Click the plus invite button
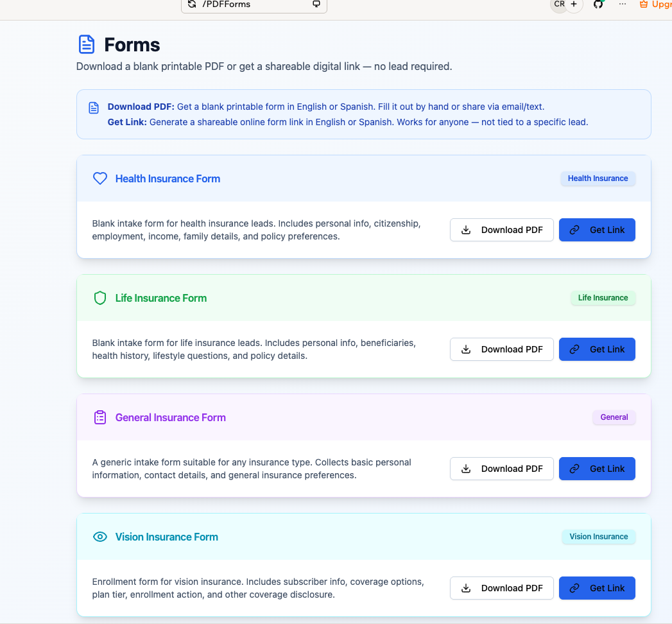The height and width of the screenshot is (624, 672). [574, 4]
